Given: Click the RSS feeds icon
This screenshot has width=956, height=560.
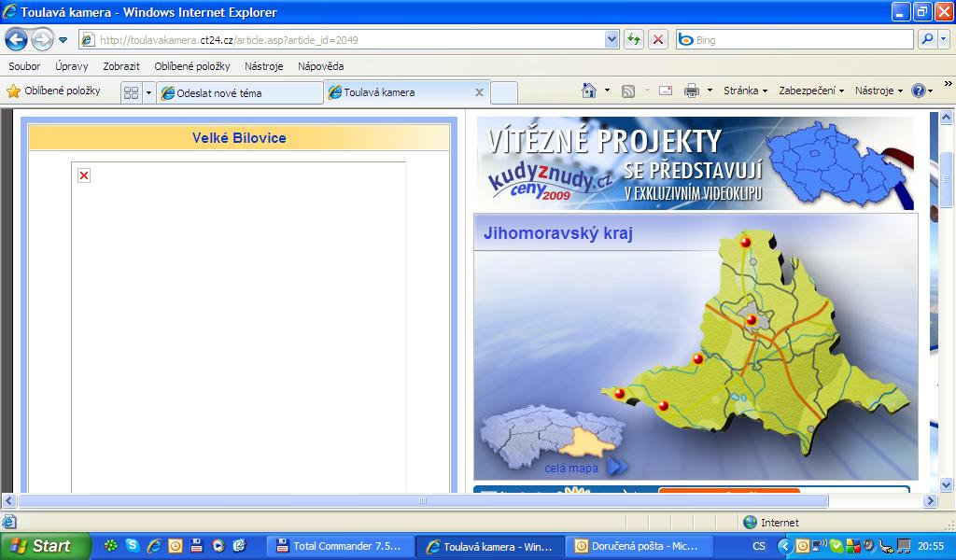Looking at the screenshot, I should (x=628, y=91).
